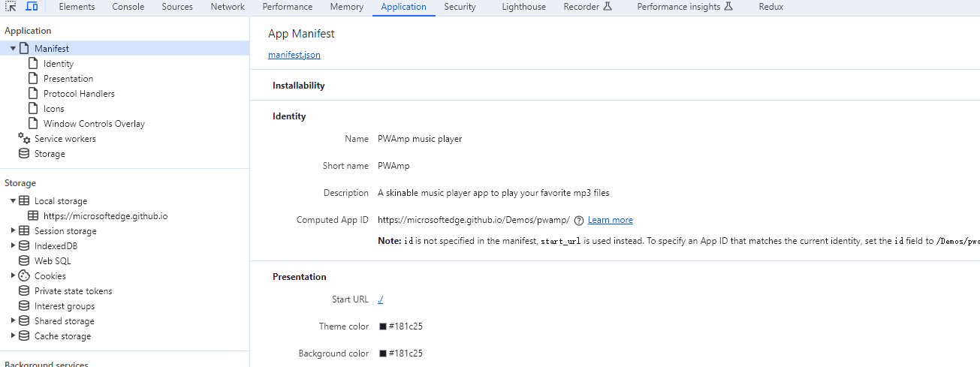Open the Memory tab
Screen dimensions: 980x367
pyautogui.click(x=347, y=7)
